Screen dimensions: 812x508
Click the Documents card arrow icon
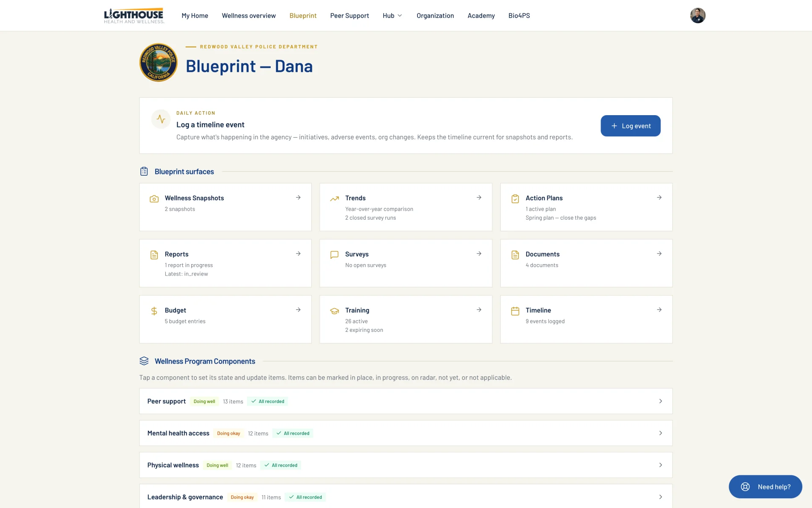pyautogui.click(x=659, y=254)
